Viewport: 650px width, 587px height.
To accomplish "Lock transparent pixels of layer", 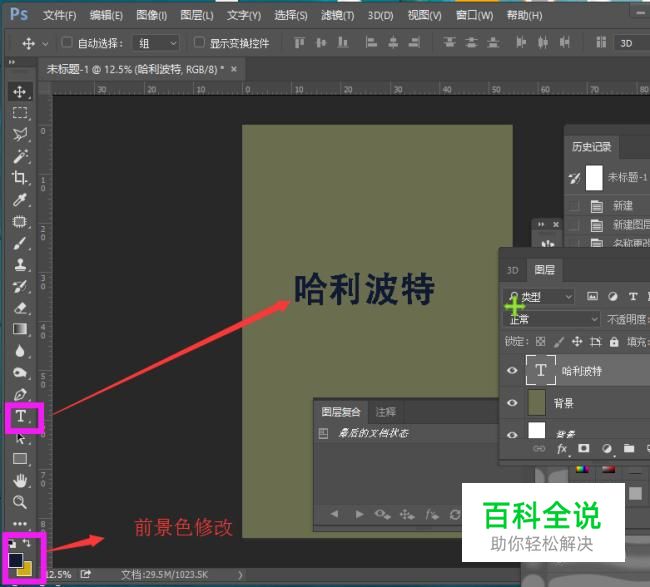I will tap(540, 342).
